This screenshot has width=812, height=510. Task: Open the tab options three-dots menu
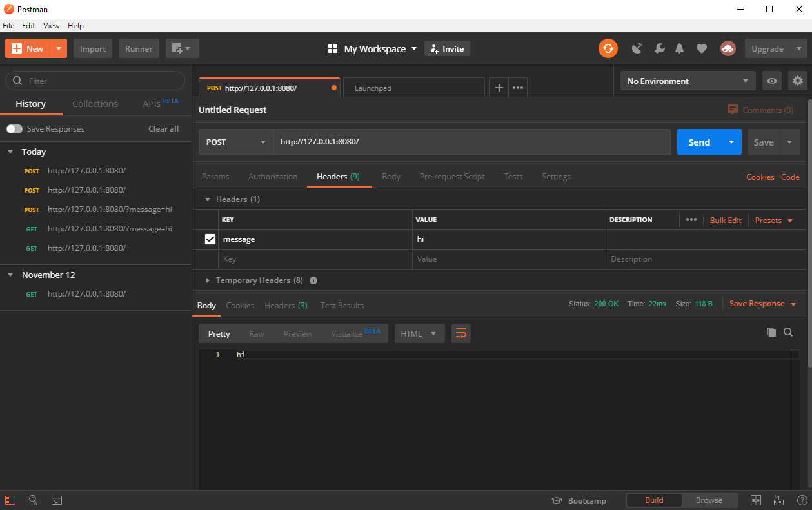(518, 88)
